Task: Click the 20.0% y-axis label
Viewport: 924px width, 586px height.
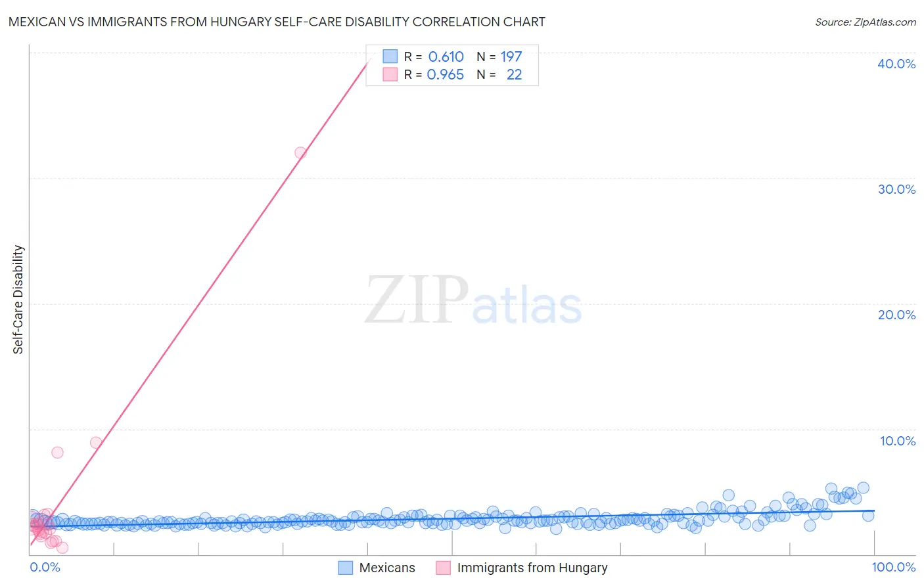Action: click(896, 315)
